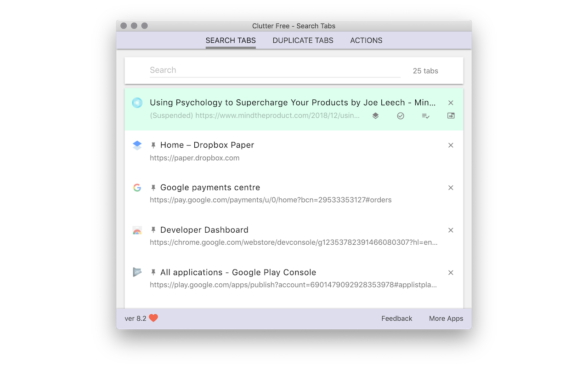Close the Developer Dashboard tab

pyautogui.click(x=451, y=230)
